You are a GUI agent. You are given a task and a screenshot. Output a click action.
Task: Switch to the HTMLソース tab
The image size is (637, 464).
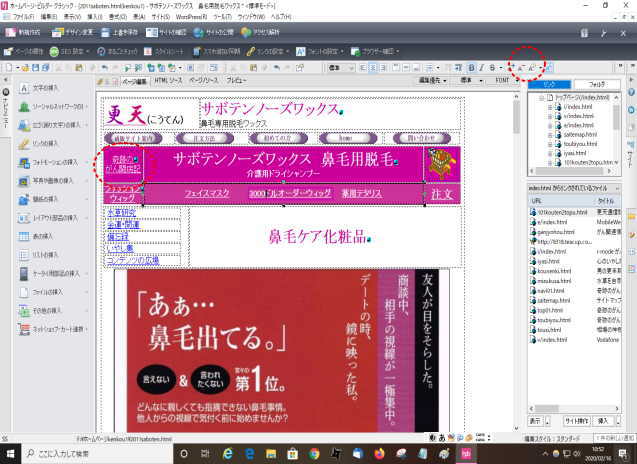168,80
